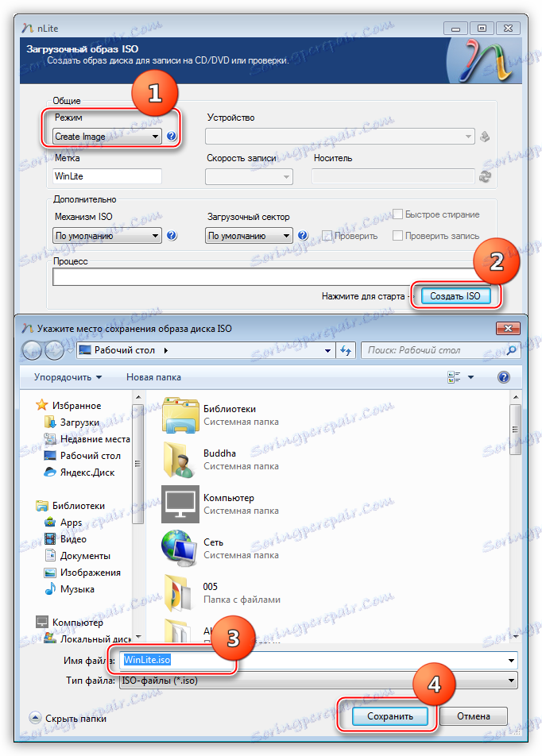Image resolution: width=542 pixels, height=756 pixels.
Task: Open Загрузки in navigation pane
Action: (79, 422)
